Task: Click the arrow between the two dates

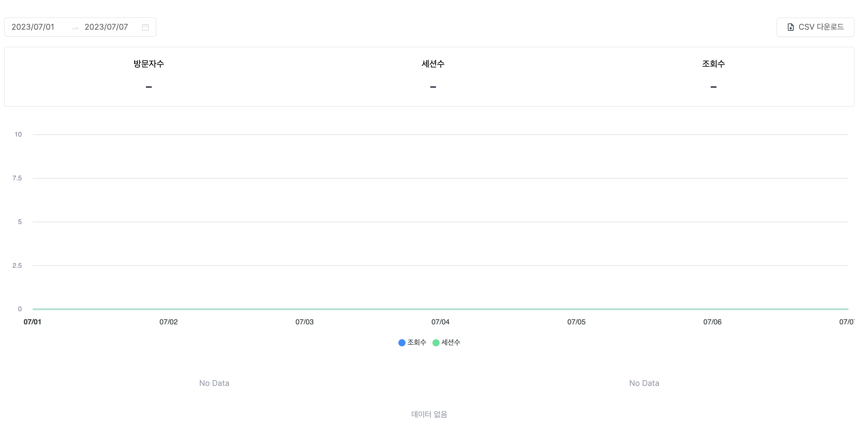Action: pos(75,27)
